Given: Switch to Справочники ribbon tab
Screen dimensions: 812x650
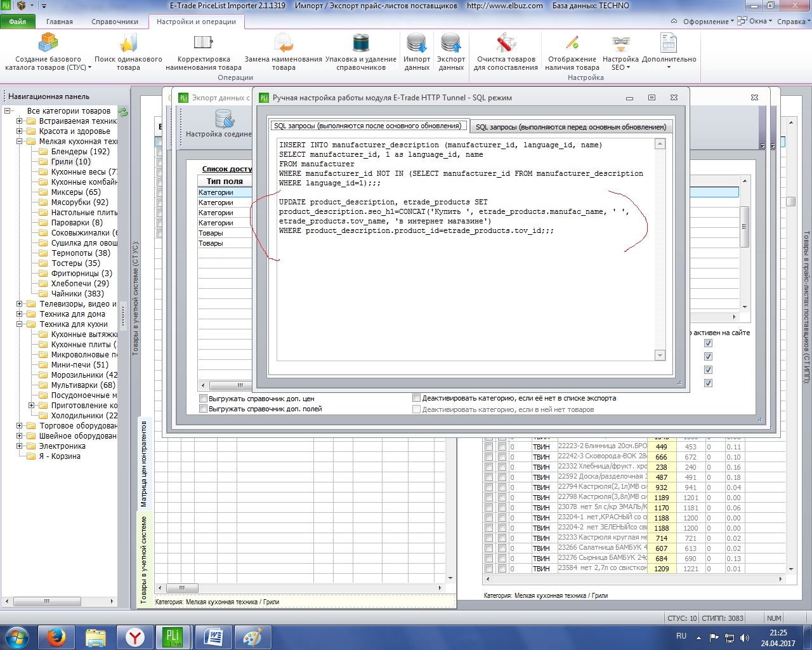Looking at the screenshot, I should [115, 22].
